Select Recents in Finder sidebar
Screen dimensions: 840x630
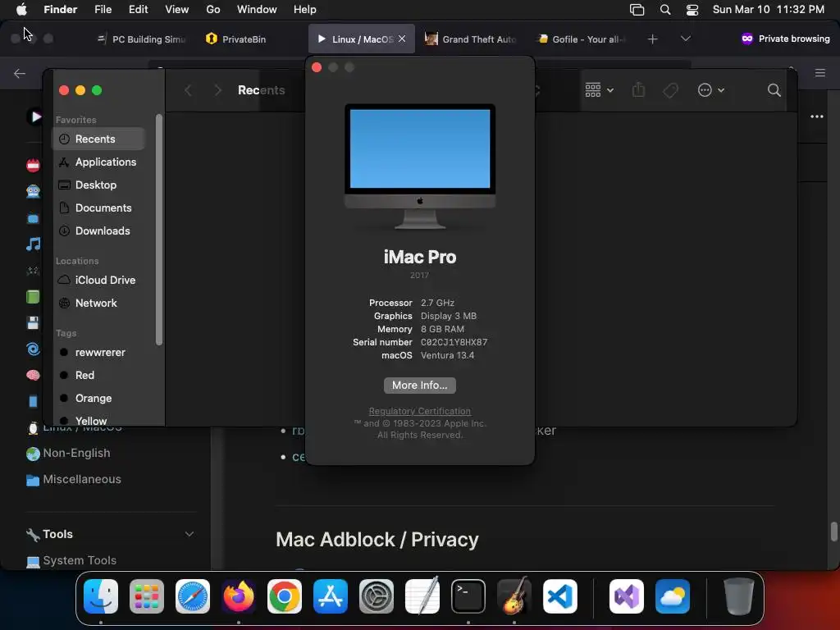pyautogui.click(x=98, y=139)
